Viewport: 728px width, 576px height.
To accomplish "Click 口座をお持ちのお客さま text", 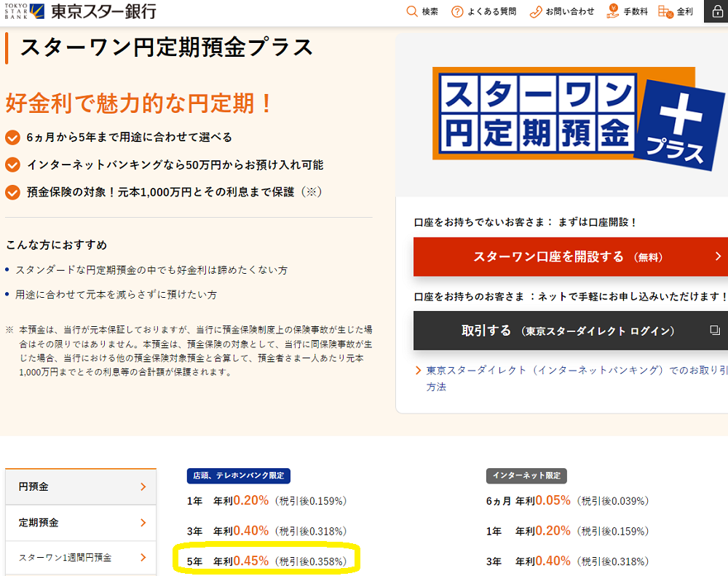I will click(x=570, y=296).
